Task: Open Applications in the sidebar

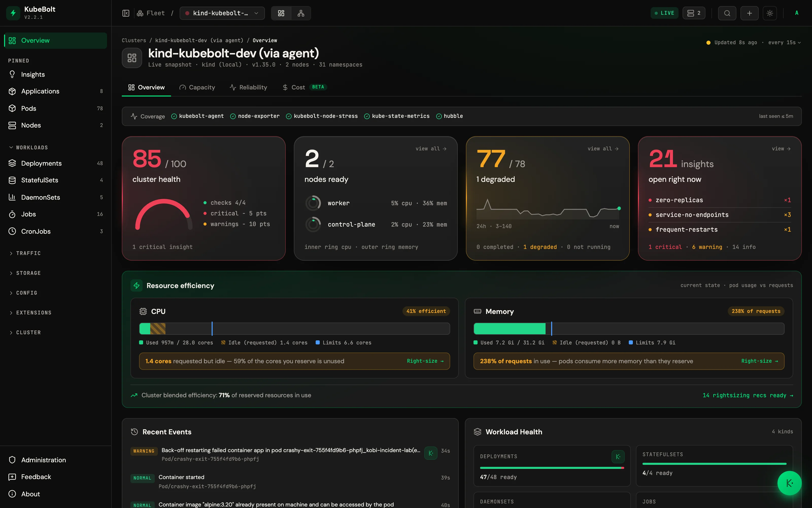Action: pos(55,91)
